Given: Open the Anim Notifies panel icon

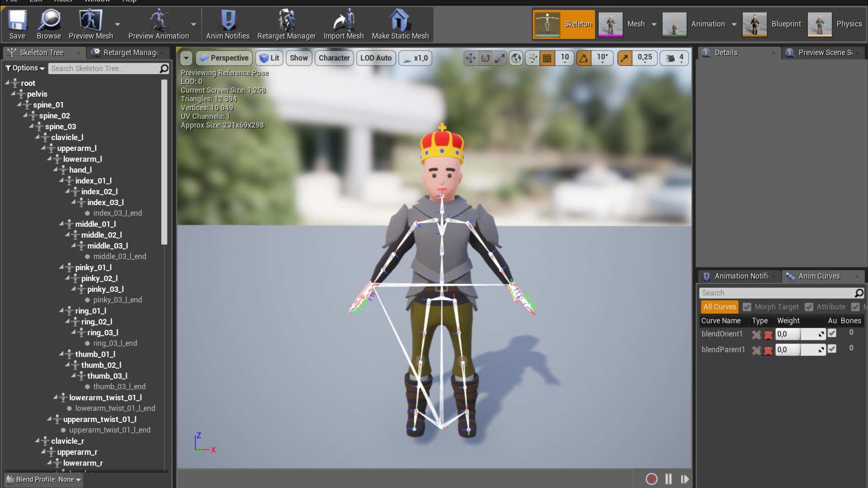Looking at the screenshot, I should pos(227,20).
